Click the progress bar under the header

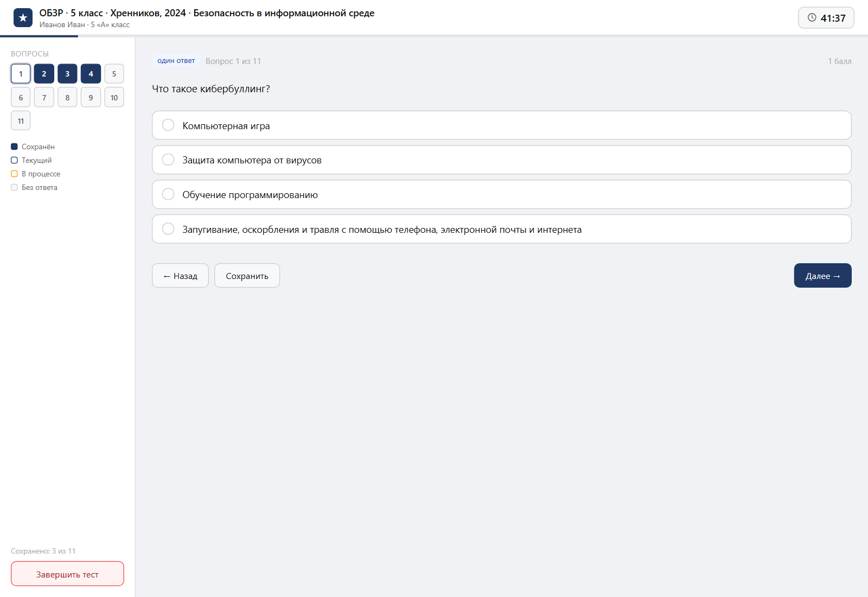(434, 36)
